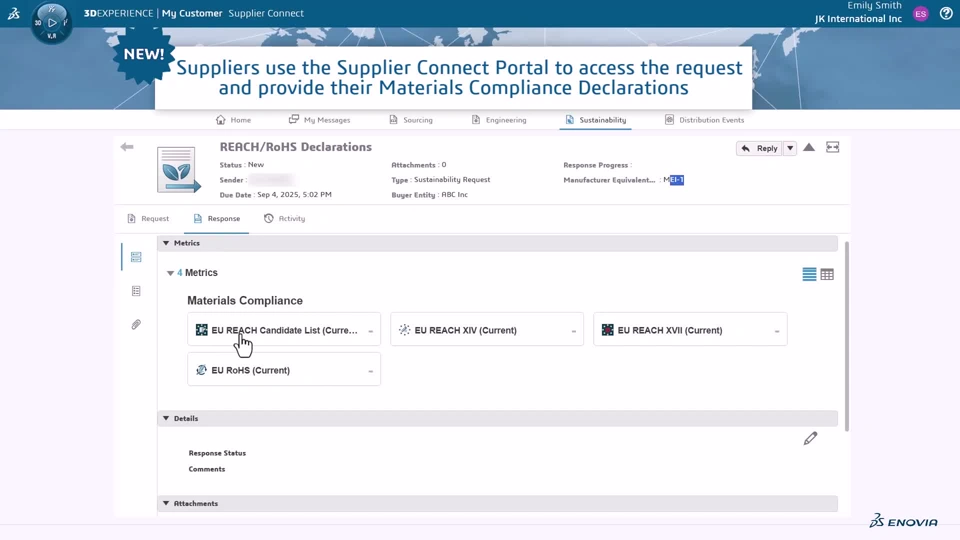This screenshot has height=540, width=960.
Task: Collapse the Details section
Action: pos(166,419)
